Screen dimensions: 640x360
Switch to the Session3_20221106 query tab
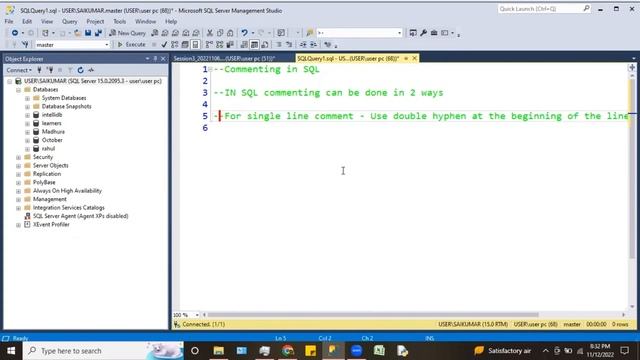point(224,58)
